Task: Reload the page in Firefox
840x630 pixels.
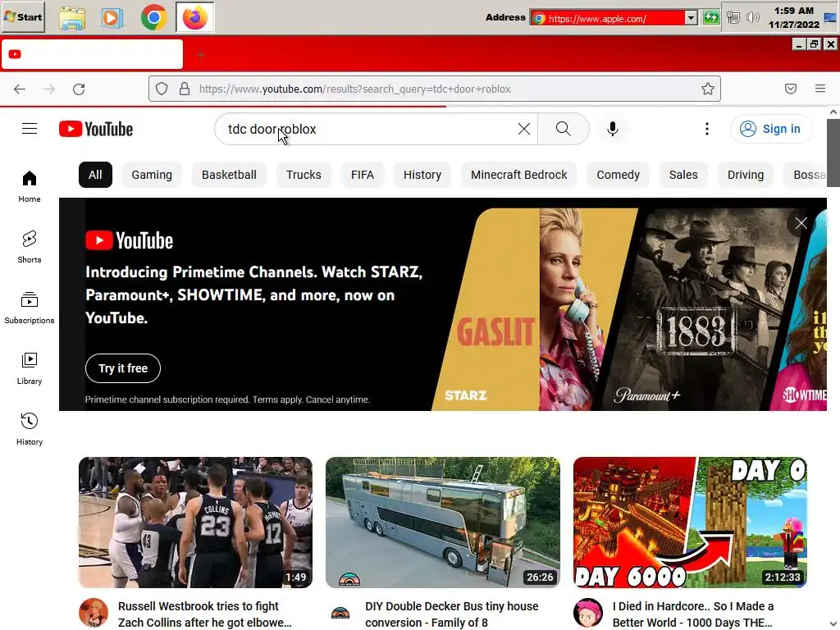Action: point(79,89)
